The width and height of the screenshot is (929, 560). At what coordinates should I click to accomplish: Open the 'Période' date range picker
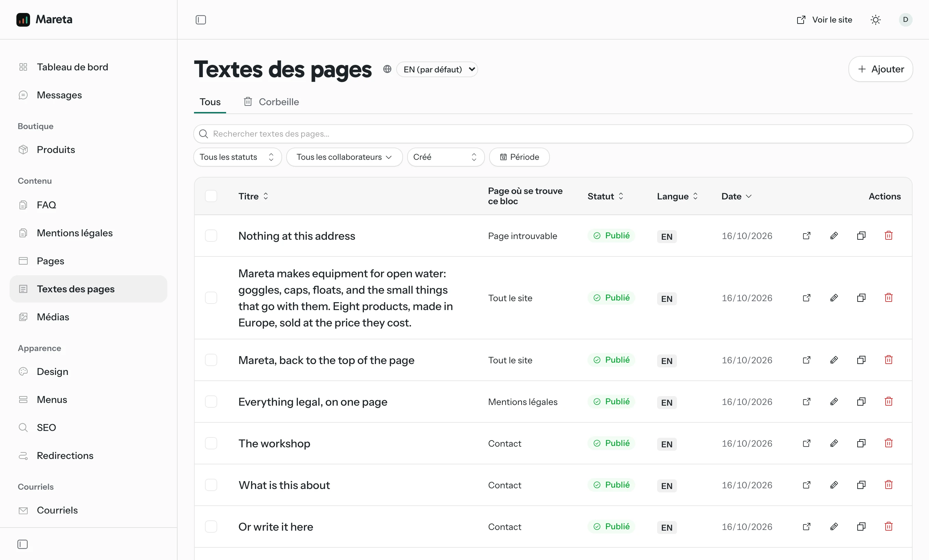point(519,157)
